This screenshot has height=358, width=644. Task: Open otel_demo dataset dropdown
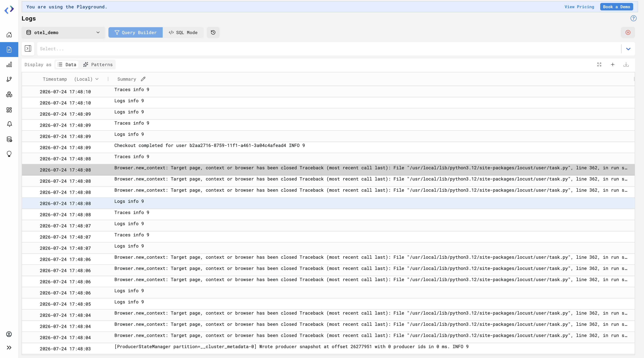(x=63, y=32)
